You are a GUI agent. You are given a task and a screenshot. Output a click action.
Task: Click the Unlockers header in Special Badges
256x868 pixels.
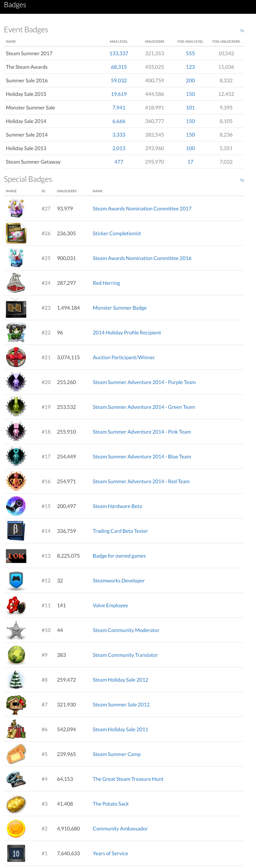[67, 191]
